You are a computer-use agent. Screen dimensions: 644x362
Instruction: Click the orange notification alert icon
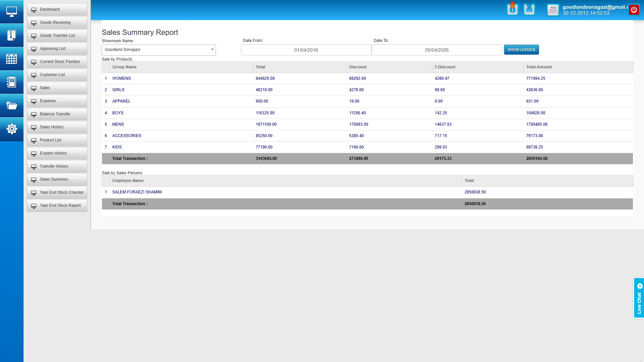[x=512, y=9]
